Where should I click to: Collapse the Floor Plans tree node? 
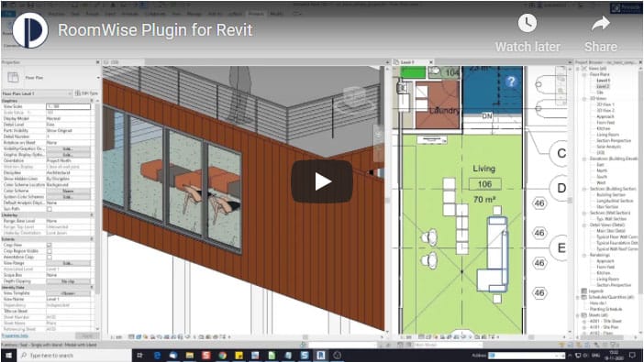pyautogui.click(x=584, y=75)
